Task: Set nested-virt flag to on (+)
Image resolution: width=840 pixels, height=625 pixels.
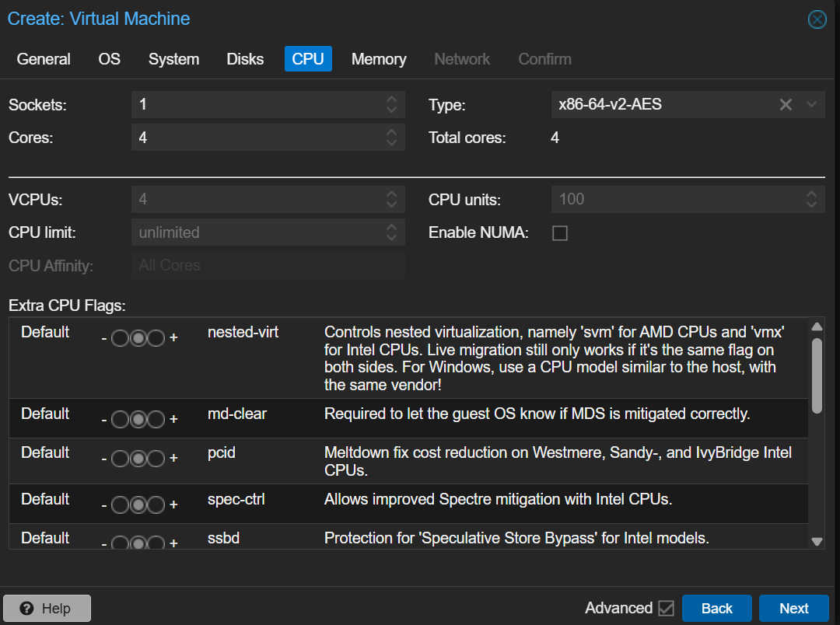Action: pos(156,338)
